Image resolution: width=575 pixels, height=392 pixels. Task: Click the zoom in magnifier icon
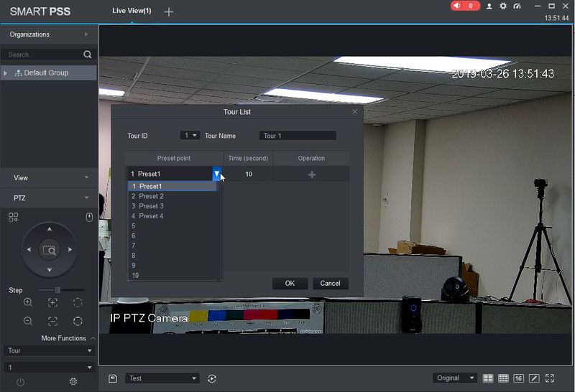point(28,302)
